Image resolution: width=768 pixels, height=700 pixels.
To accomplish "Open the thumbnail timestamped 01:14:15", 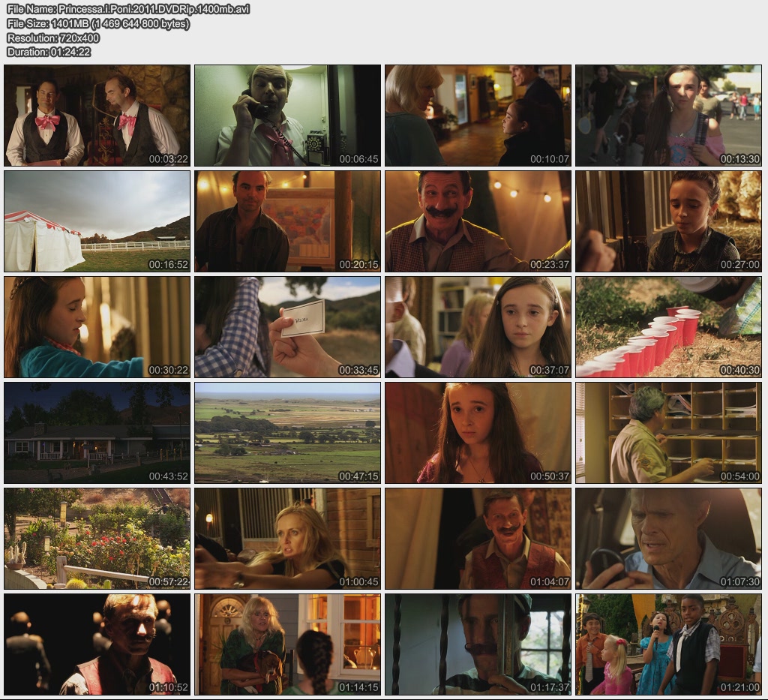I will 287,644.
